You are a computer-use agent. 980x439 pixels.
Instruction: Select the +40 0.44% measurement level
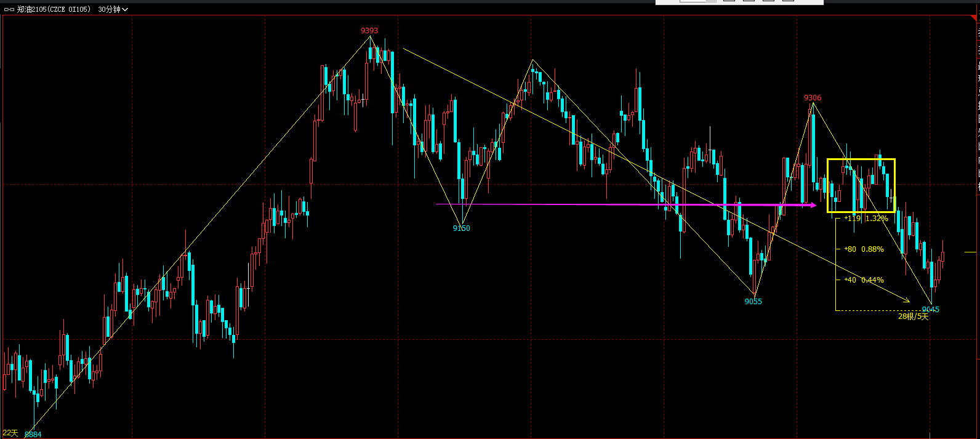pyautogui.click(x=864, y=280)
